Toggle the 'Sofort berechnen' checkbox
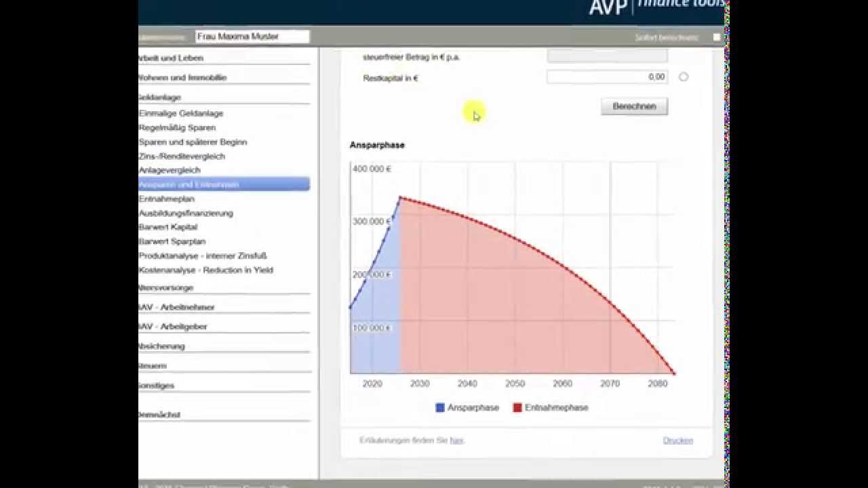 (717, 37)
